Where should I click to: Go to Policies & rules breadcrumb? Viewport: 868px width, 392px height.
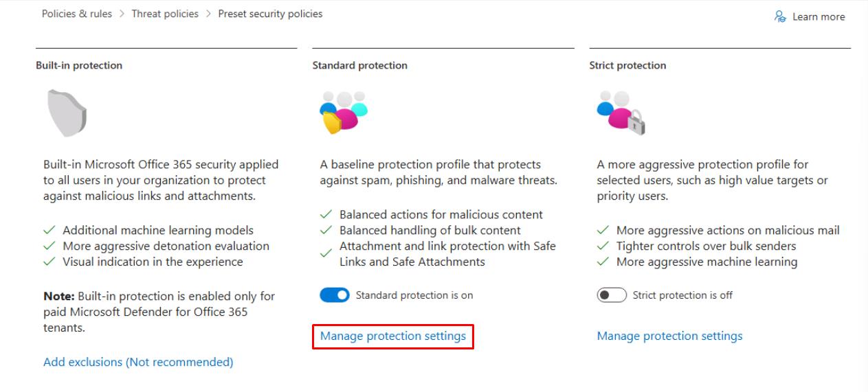77,14
